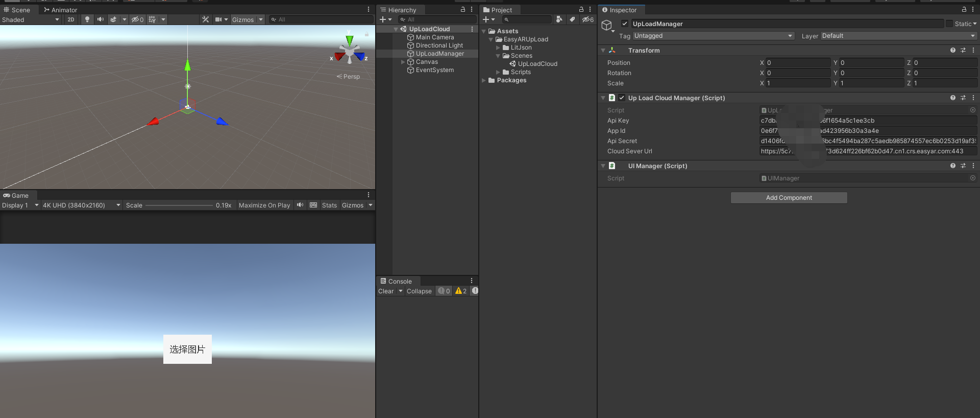Open the Hierarchy panel options menu

(472, 10)
